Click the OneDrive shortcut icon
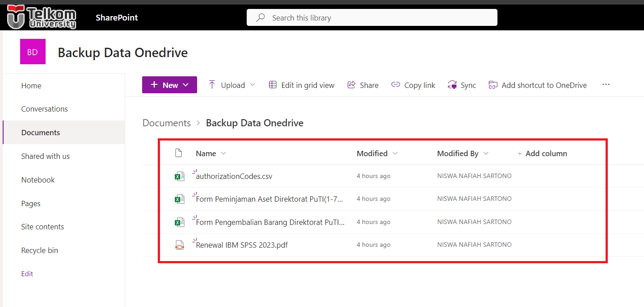Image resolution: width=644 pixels, height=307 pixels. 493,85
